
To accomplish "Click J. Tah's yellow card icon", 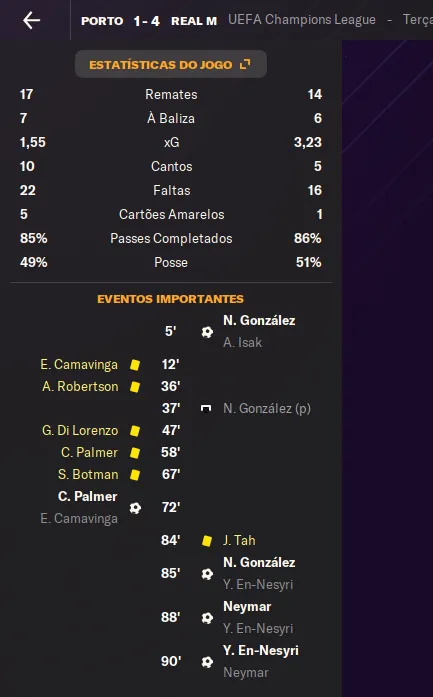I will [207, 541].
